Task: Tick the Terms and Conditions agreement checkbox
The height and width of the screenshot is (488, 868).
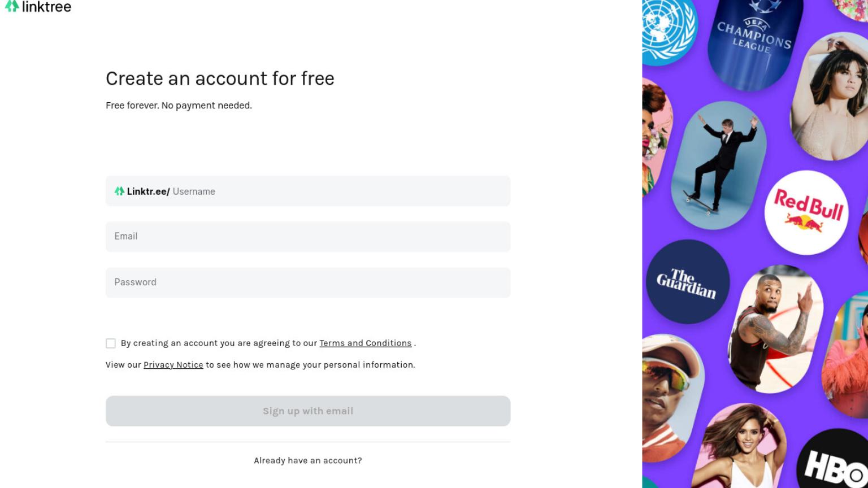Action: (x=111, y=343)
